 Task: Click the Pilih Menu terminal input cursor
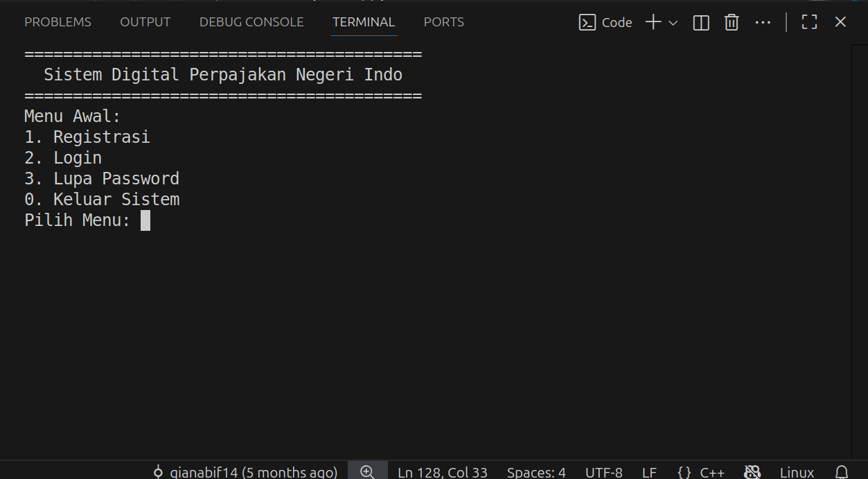(145, 220)
